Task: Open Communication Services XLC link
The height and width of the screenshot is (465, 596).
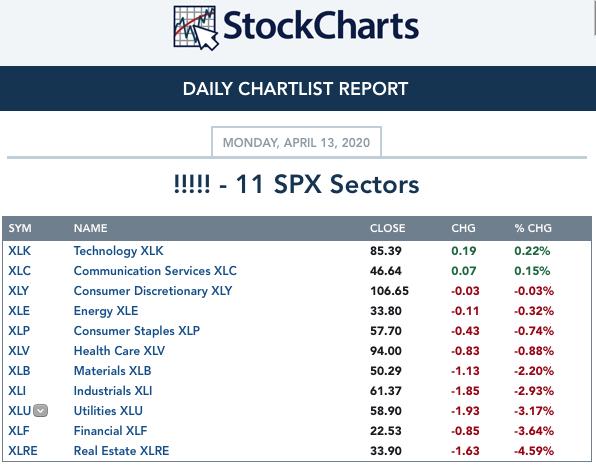Action: pyautogui.click(x=155, y=271)
